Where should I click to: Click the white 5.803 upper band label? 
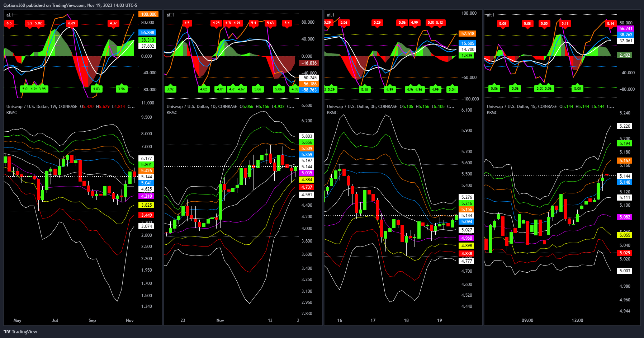pos(307,136)
